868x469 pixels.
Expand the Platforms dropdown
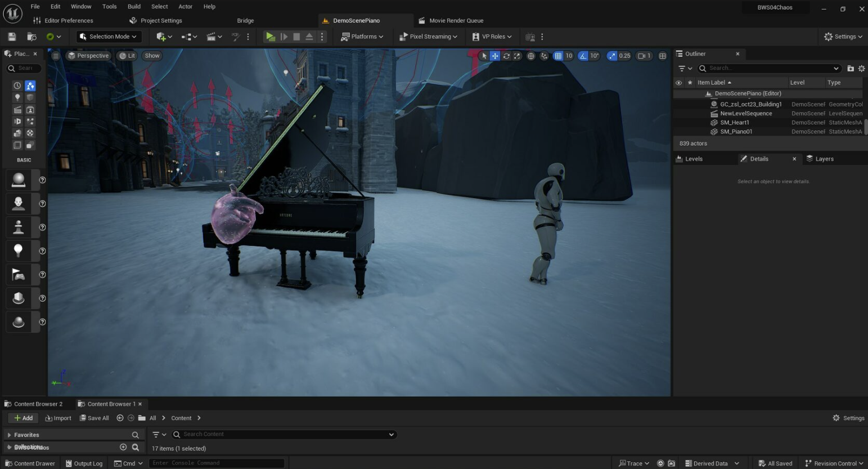click(x=362, y=37)
